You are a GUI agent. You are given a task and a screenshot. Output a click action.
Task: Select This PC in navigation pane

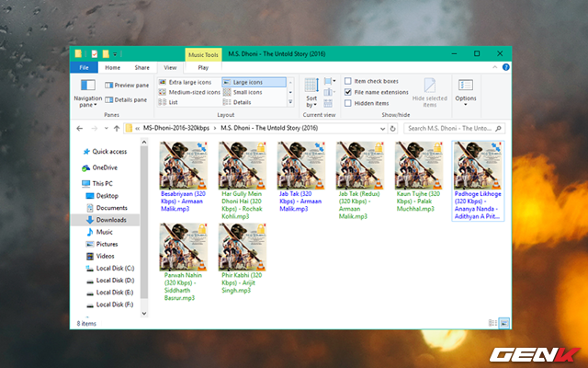(x=97, y=184)
